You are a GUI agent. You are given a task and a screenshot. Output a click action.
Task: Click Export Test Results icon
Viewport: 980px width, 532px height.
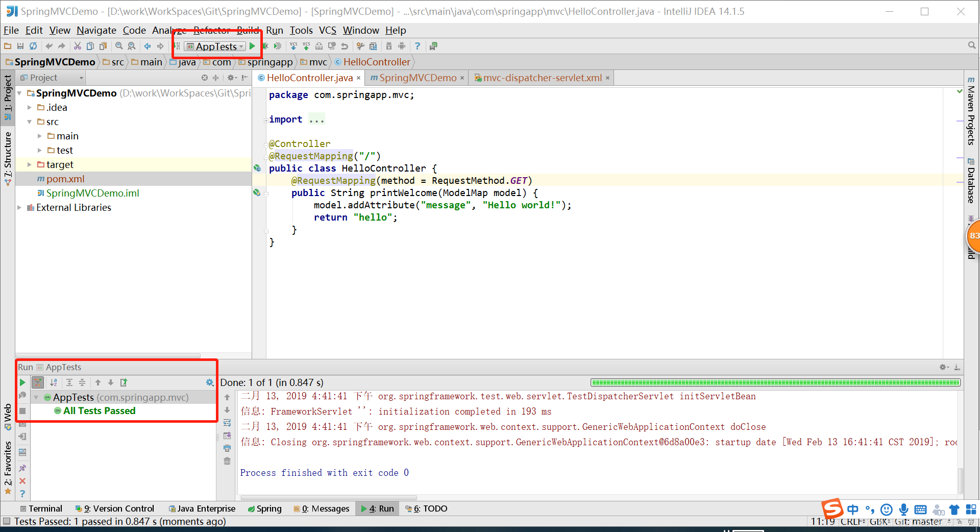124,382
